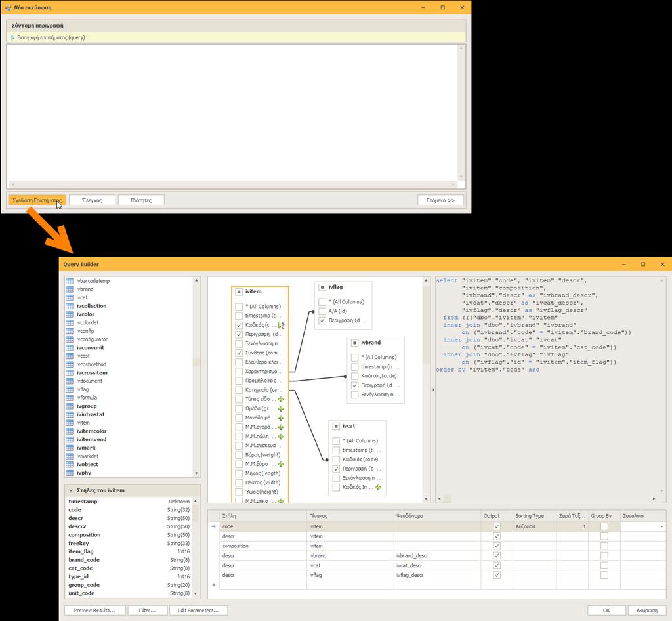
Task: Toggle Output checkbox for ivflag_descr row
Action: pyautogui.click(x=497, y=575)
